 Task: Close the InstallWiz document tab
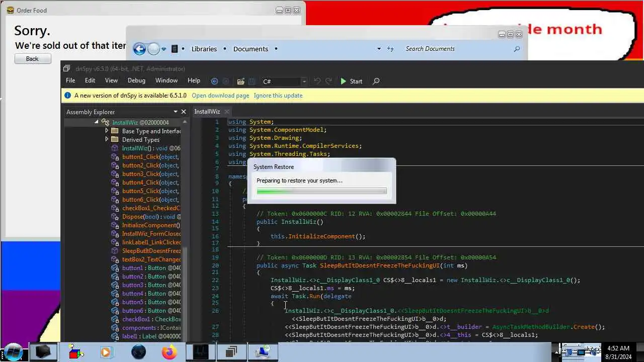click(x=227, y=112)
